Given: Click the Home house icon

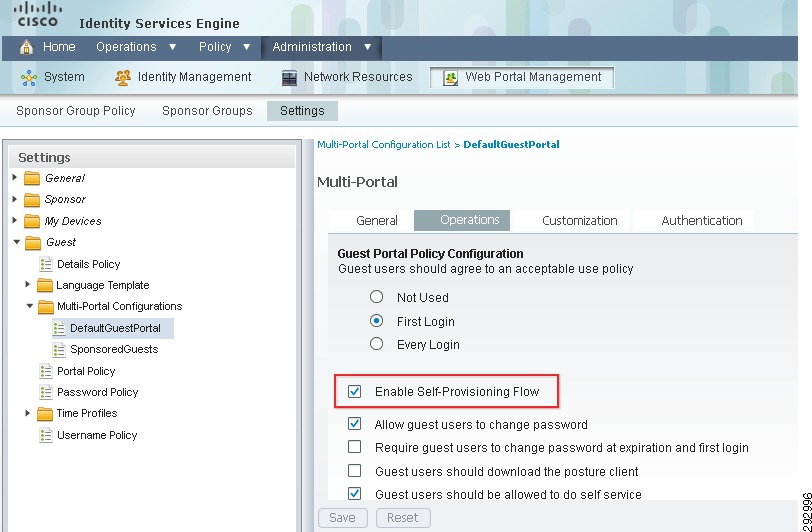Looking at the screenshot, I should coord(26,48).
